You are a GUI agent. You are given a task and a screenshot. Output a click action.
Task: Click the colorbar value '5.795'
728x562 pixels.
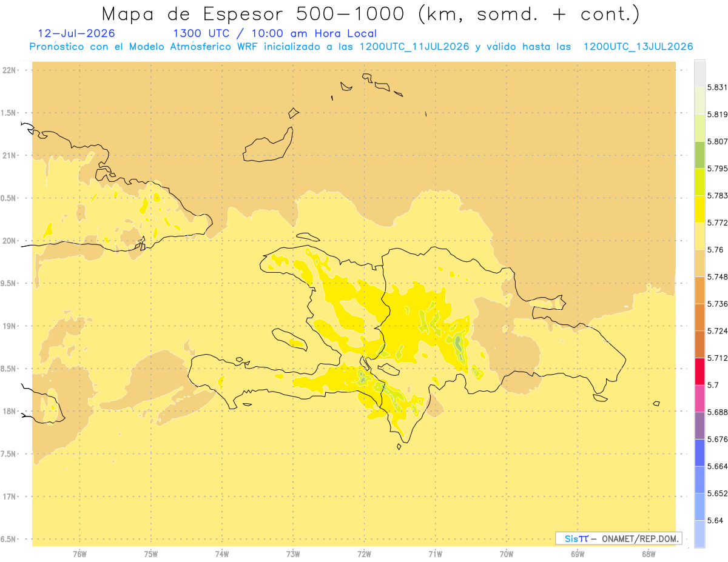pos(718,169)
